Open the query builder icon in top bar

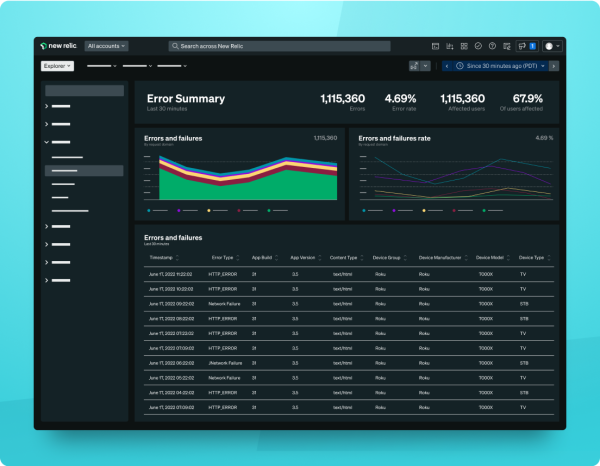pyautogui.click(x=435, y=46)
